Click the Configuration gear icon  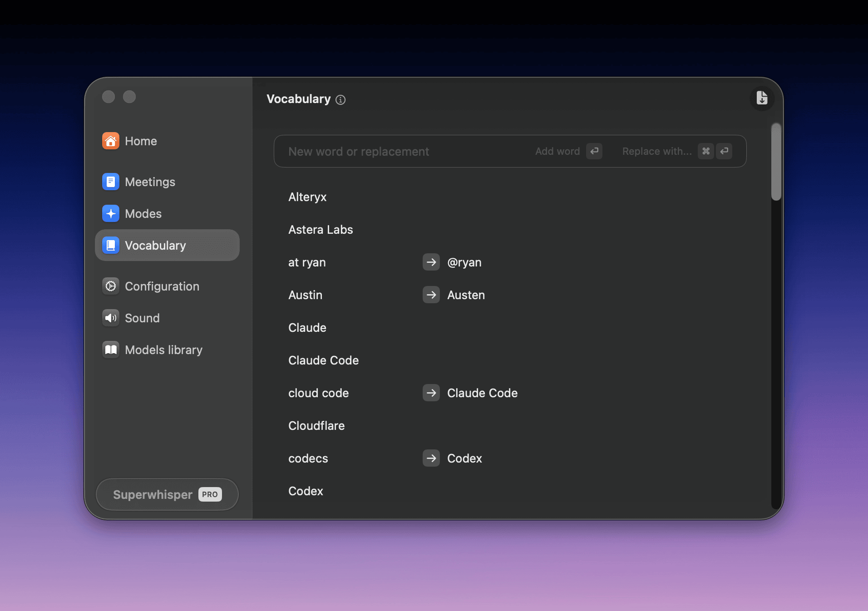point(111,286)
